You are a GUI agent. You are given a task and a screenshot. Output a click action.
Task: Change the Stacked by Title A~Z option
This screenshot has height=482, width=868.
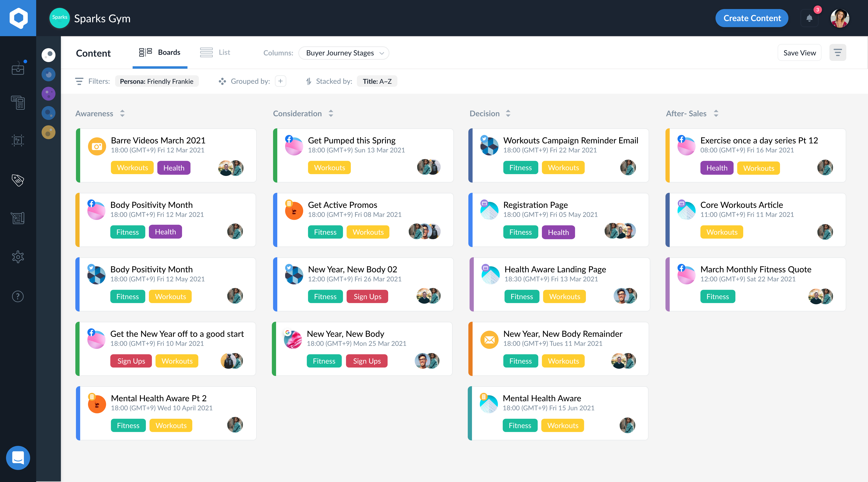[377, 81]
